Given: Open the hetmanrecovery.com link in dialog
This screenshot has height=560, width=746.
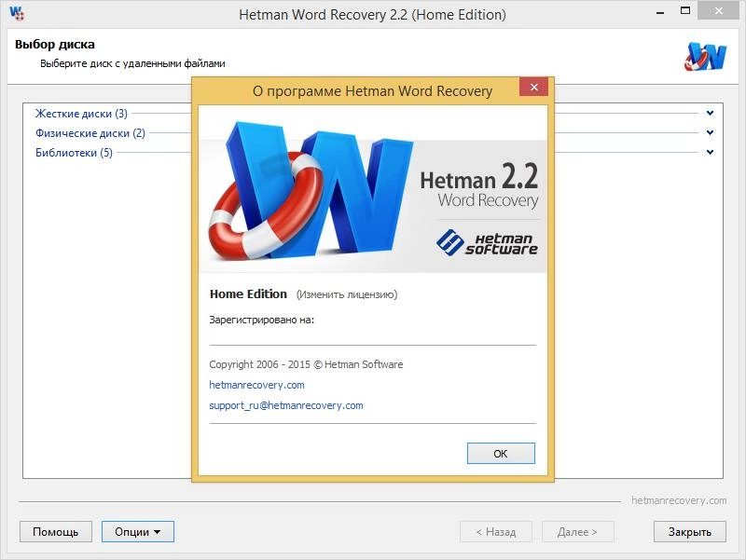Looking at the screenshot, I should coord(256,385).
